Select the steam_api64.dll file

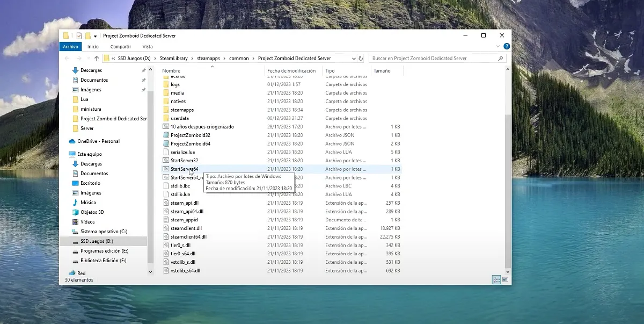[x=186, y=212]
